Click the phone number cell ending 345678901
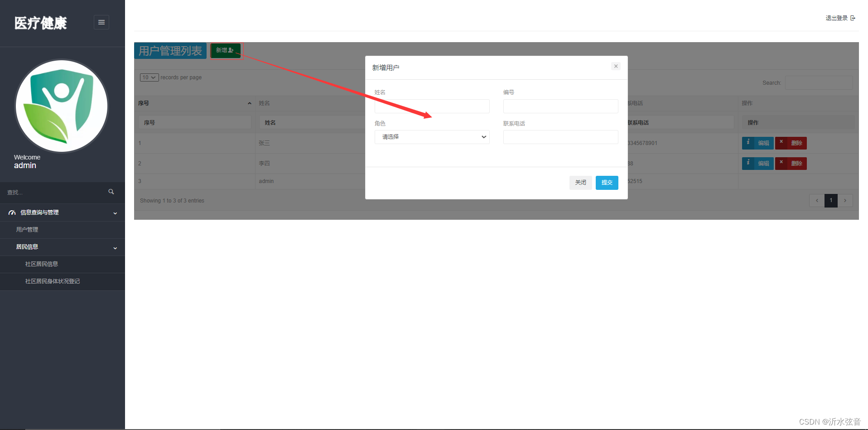The image size is (868, 430). coord(642,143)
